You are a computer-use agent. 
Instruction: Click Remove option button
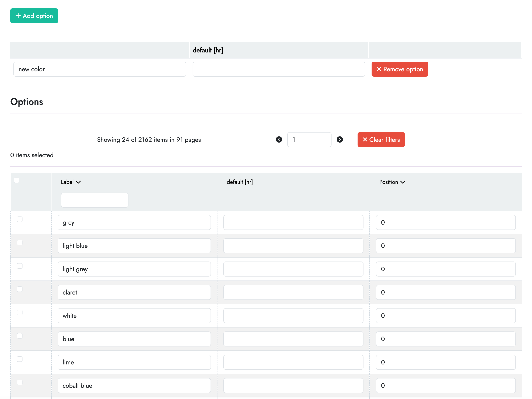point(399,69)
